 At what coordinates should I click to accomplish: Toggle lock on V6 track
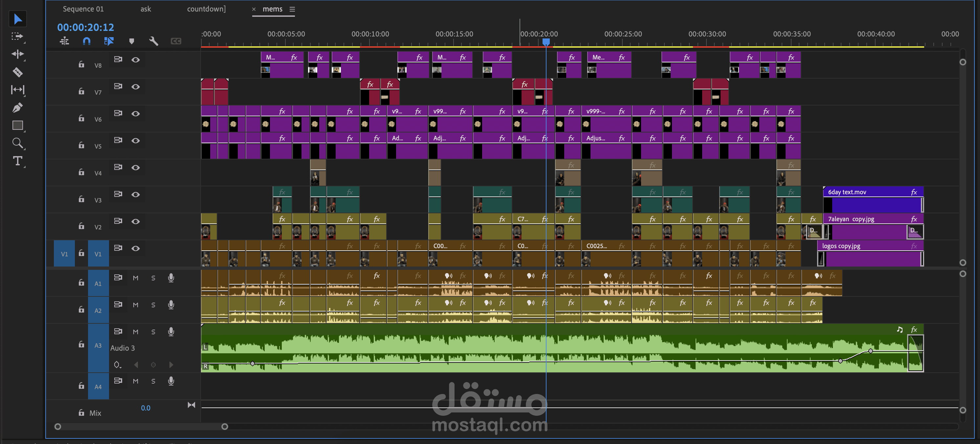[81, 118]
